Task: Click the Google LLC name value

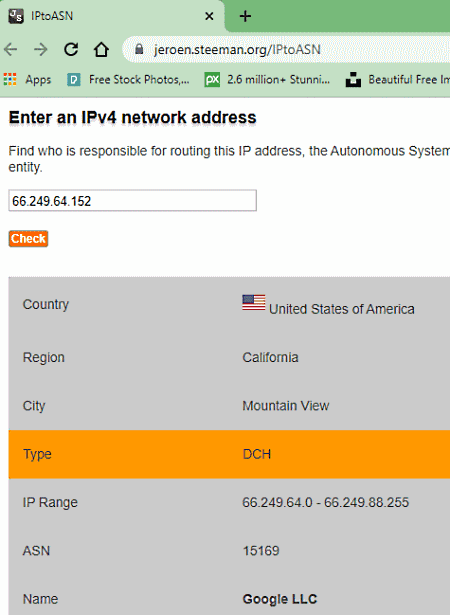Action: point(280,599)
